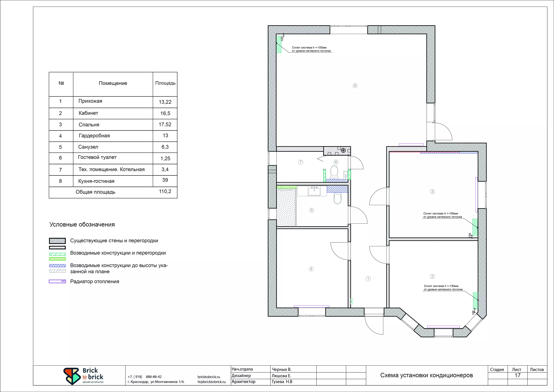Click the washbasin symbol in bathroom 5
The image size is (554, 392).
click(x=314, y=191)
